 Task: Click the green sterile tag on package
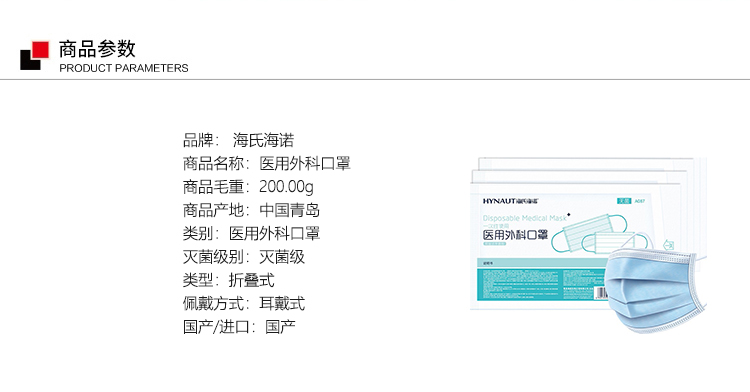coord(624,201)
